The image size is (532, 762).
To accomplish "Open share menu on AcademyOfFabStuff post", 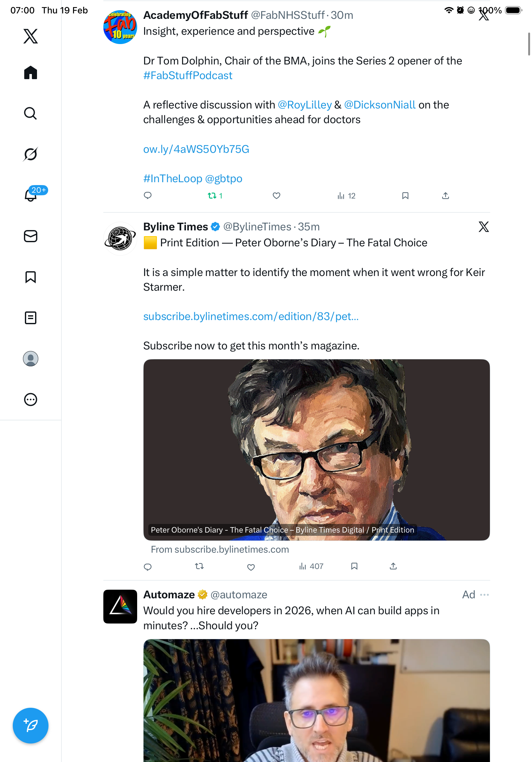I will 446,196.
